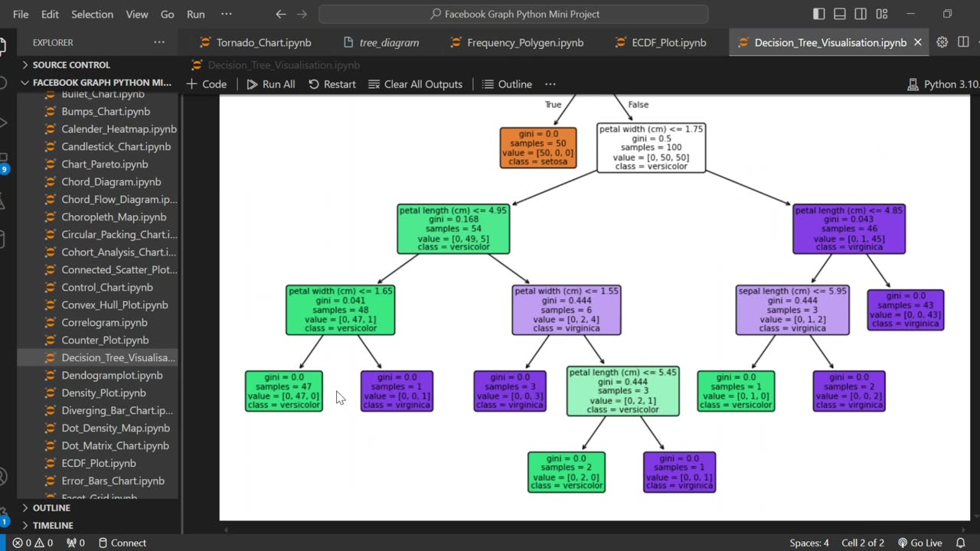Click the Connect status bar item
980x551 pixels.
pyautogui.click(x=122, y=543)
